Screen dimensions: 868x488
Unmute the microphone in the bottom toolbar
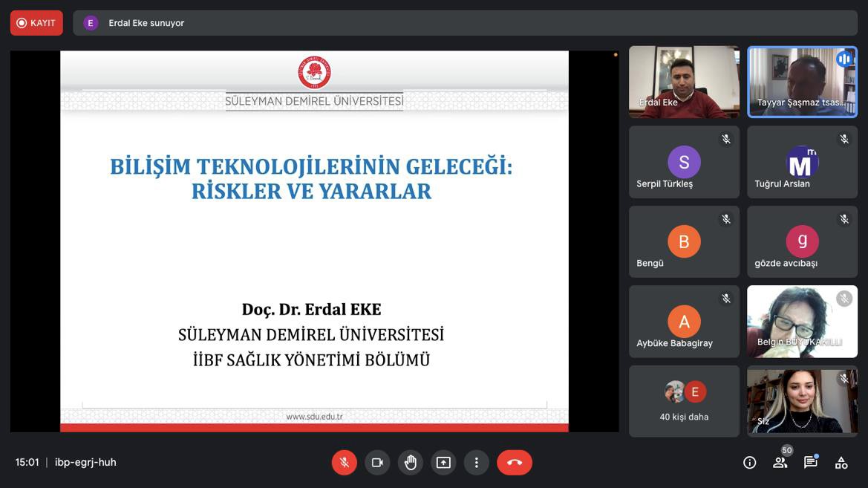[344, 463]
